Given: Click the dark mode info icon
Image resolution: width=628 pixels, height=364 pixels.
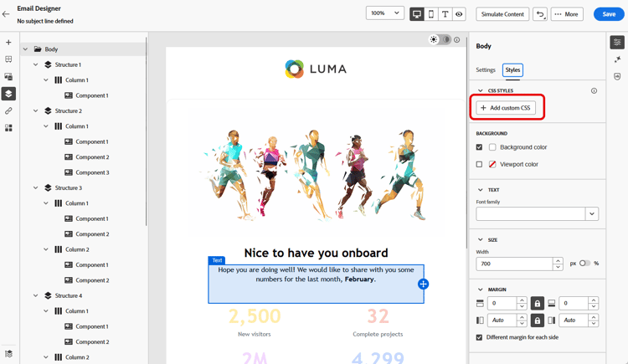Looking at the screenshot, I should [457, 39].
